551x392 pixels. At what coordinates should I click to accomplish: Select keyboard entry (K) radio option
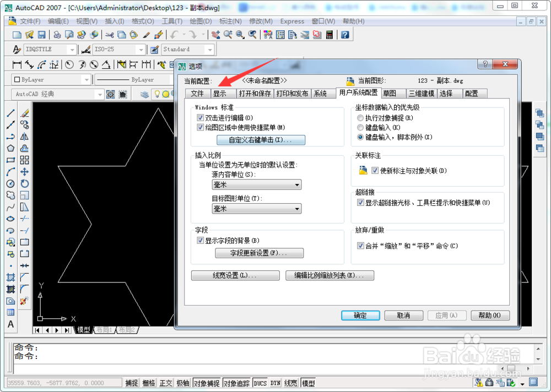[360, 128]
